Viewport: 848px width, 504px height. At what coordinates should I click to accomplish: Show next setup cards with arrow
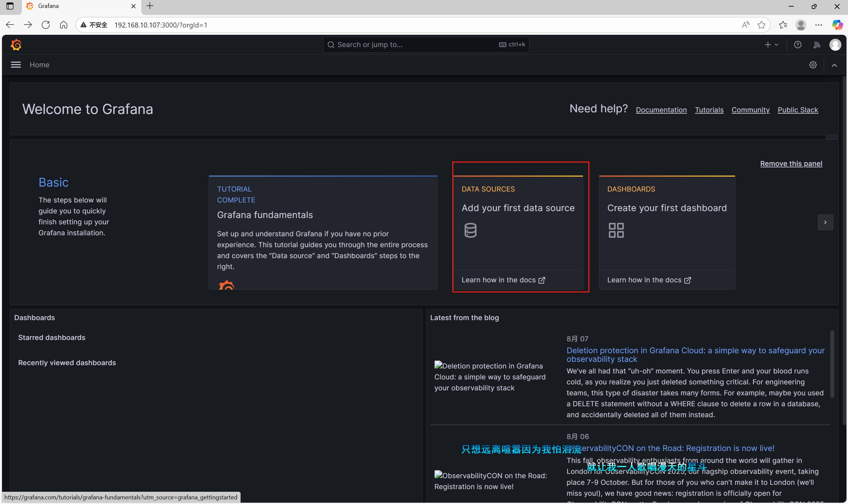tap(825, 222)
